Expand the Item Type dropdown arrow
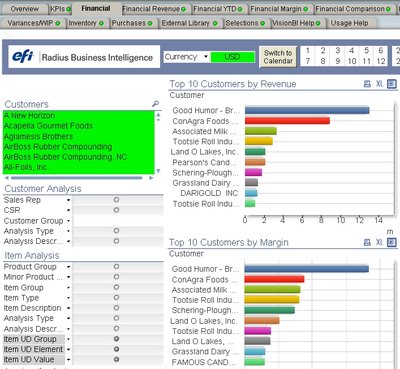Screen dimensions: 400x369 point(68,298)
